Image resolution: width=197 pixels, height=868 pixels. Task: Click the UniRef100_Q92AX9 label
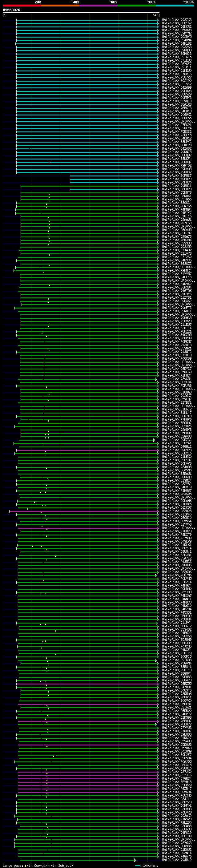pos(177,816)
